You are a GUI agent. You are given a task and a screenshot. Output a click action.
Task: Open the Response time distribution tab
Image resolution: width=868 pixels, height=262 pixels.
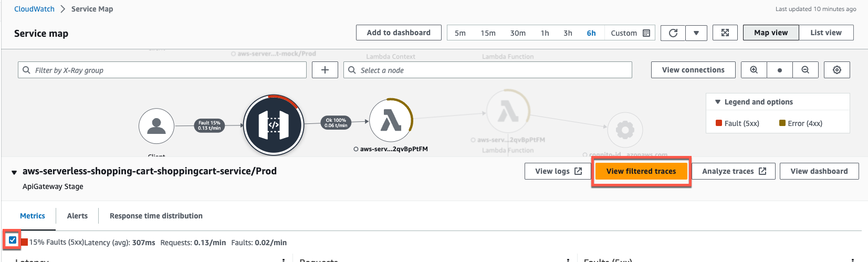(x=156, y=216)
